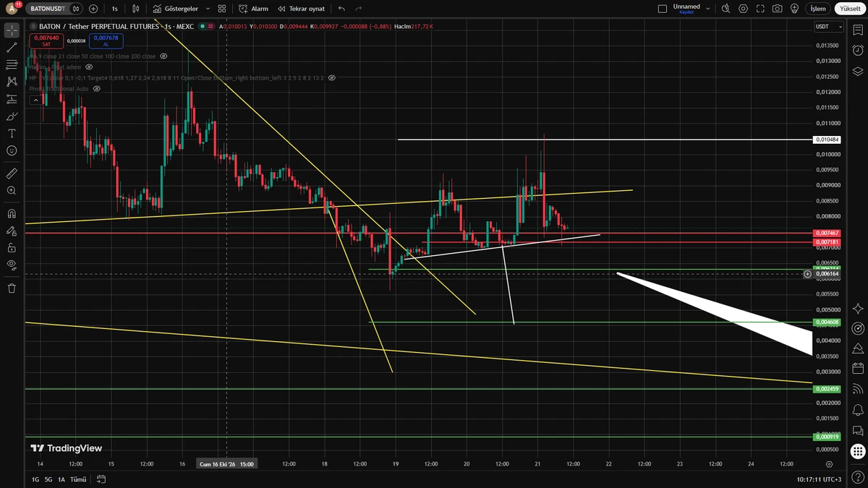Open the watchlist panel in right sidebar
The image size is (868, 488).
point(858,30)
